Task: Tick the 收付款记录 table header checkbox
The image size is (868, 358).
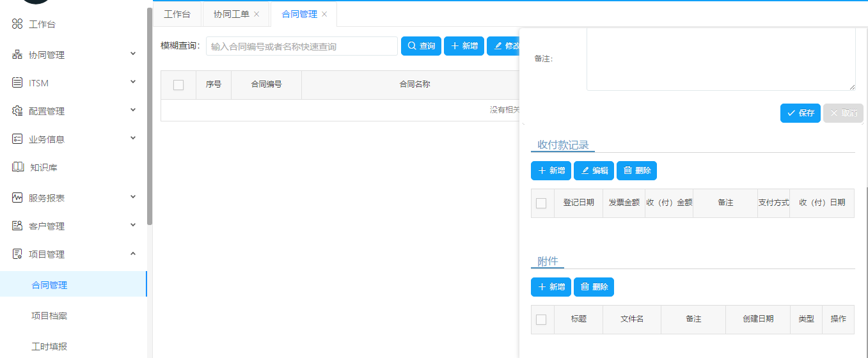Action: (x=541, y=203)
